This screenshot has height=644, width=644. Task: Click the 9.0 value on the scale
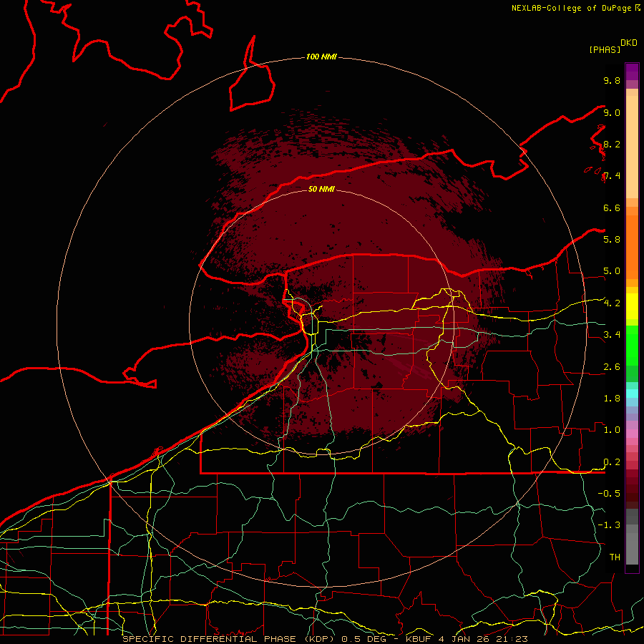tap(612, 112)
